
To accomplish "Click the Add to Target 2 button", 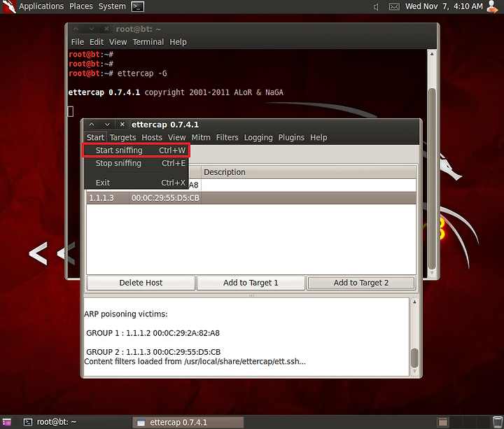I will coord(361,283).
